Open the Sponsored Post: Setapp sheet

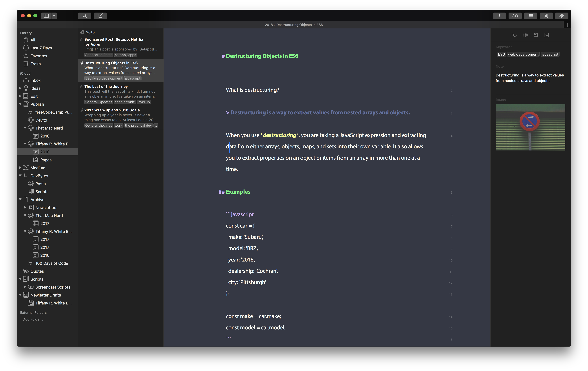click(x=121, y=47)
